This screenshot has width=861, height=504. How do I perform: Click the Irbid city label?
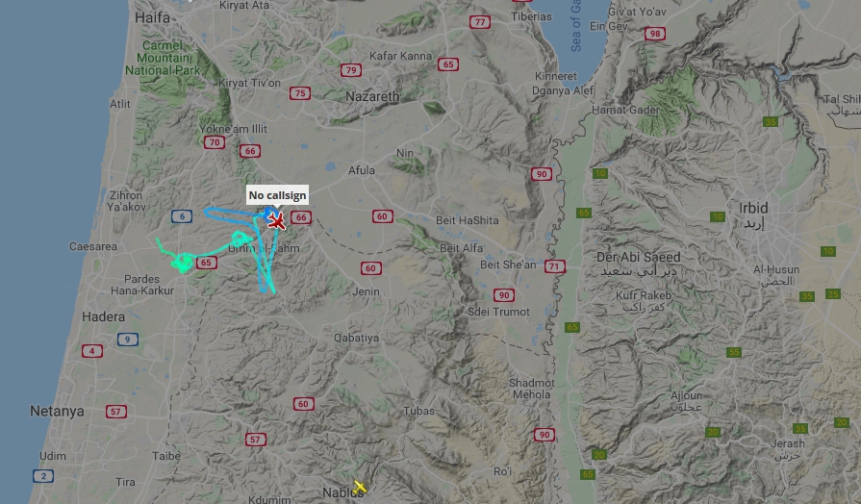coord(753,208)
